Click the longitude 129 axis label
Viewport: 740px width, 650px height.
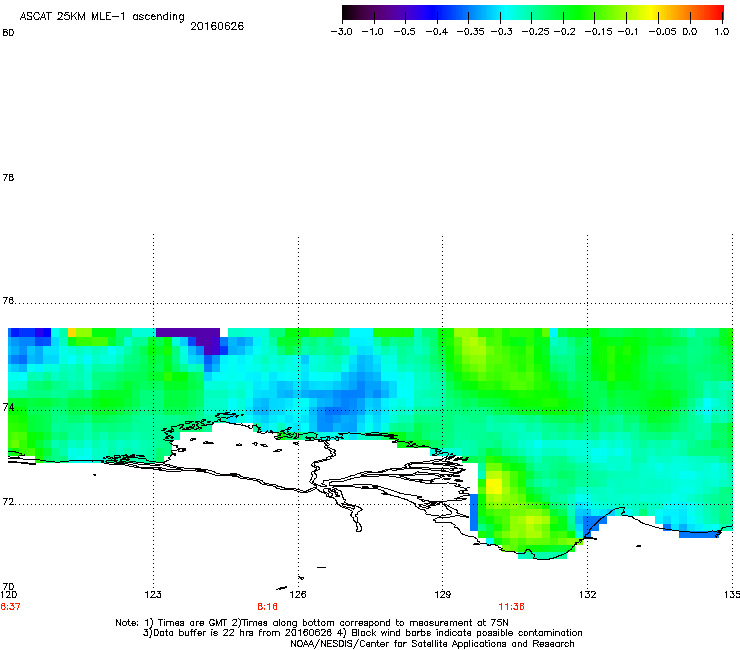coord(443,595)
